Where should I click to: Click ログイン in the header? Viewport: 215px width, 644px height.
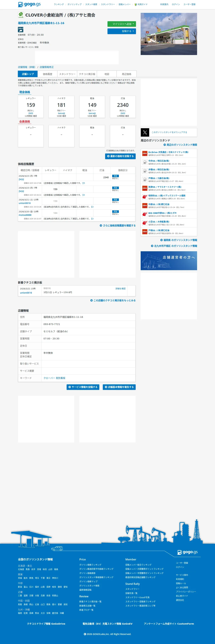[176, 5]
